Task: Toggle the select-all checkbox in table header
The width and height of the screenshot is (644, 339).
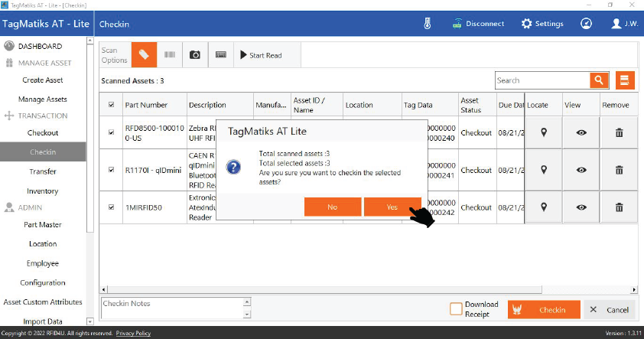Action: [x=112, y=105]
